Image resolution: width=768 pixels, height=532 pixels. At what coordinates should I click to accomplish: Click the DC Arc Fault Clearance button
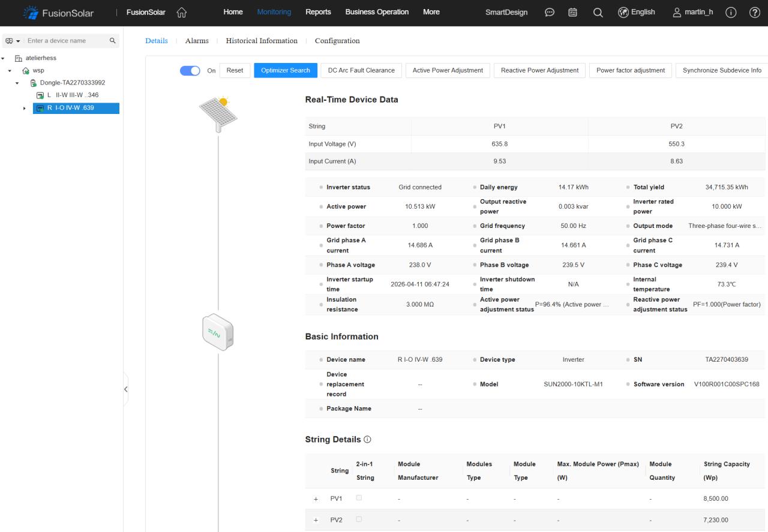coord(361,71)
